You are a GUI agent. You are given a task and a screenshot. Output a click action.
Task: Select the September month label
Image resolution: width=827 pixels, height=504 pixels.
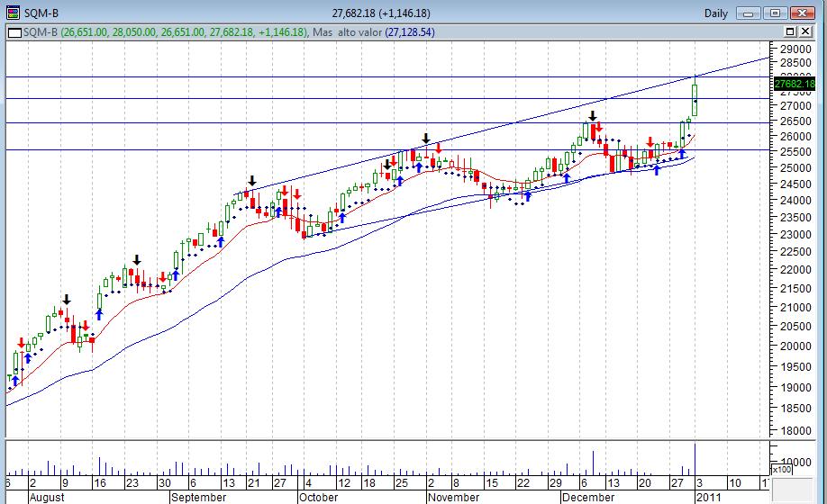point(199,497)
